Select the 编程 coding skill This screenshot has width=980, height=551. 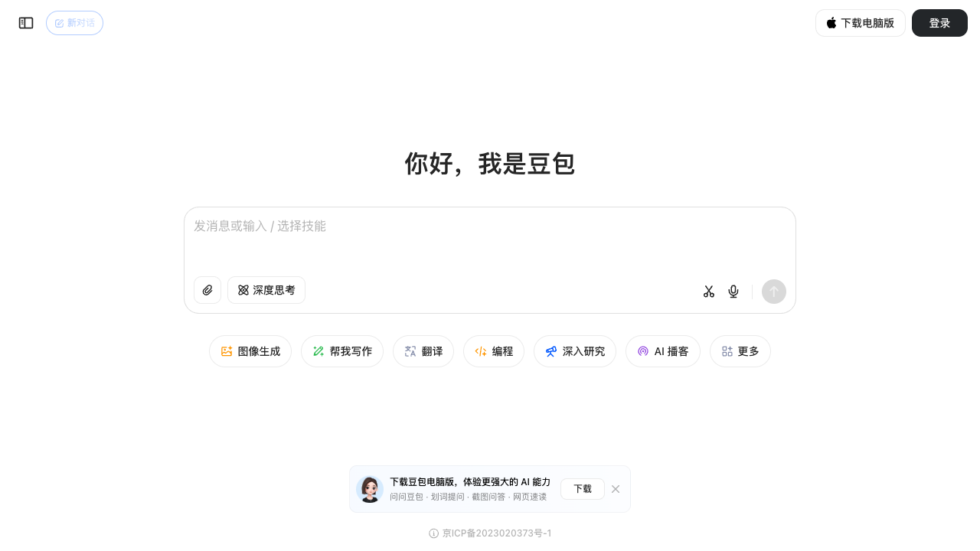coord(493,351)
